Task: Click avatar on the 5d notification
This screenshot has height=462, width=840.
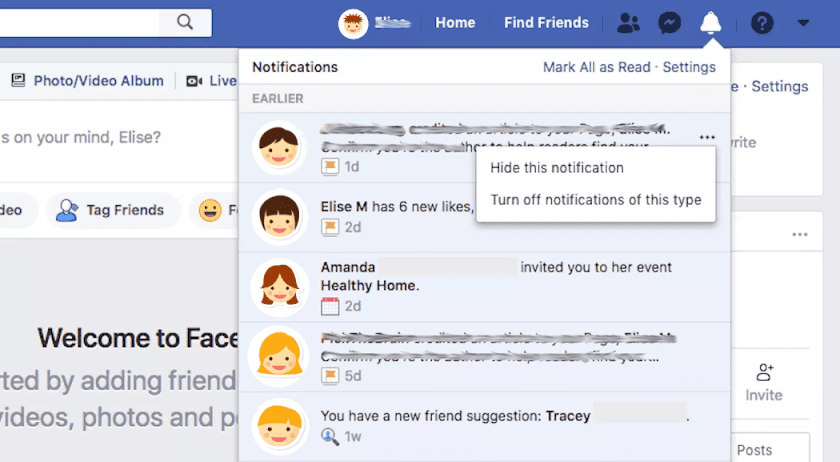Action: [279, 356]
